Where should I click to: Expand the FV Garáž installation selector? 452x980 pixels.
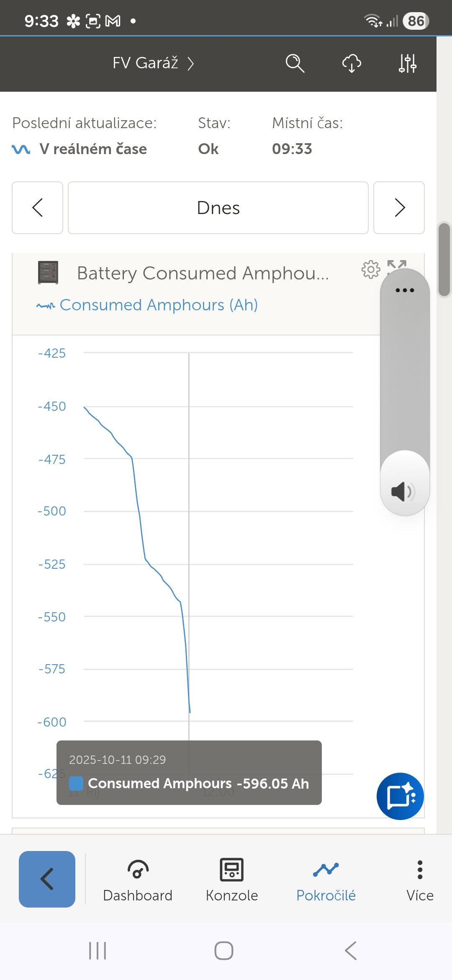pyautogui.click(x=153, y=63)
